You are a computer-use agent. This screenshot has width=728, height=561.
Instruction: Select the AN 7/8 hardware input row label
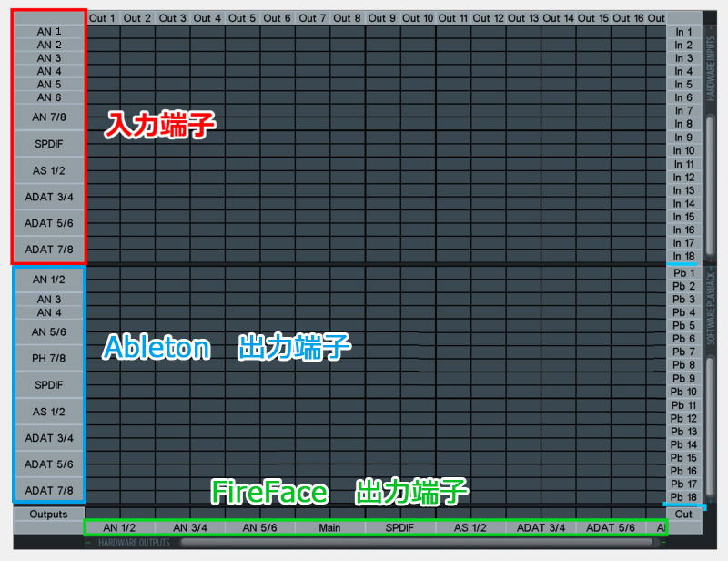pos(49,117)
